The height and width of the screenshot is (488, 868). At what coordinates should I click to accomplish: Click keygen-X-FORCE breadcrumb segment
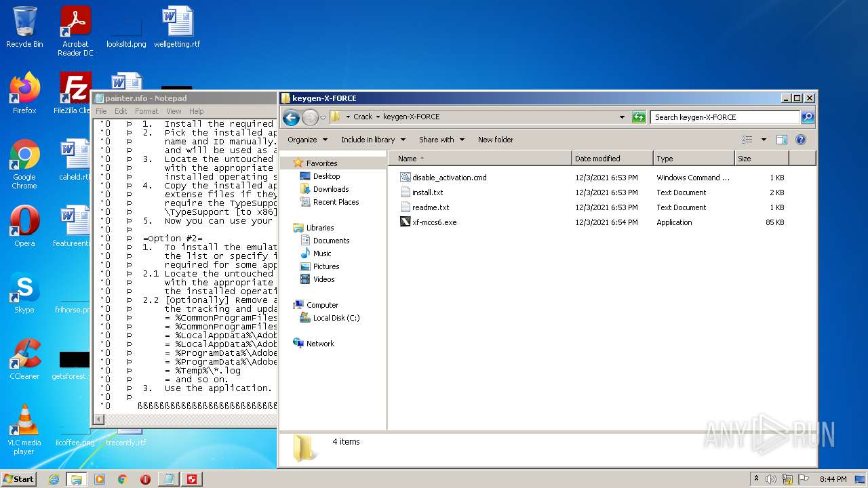click(x=412, y=117)
